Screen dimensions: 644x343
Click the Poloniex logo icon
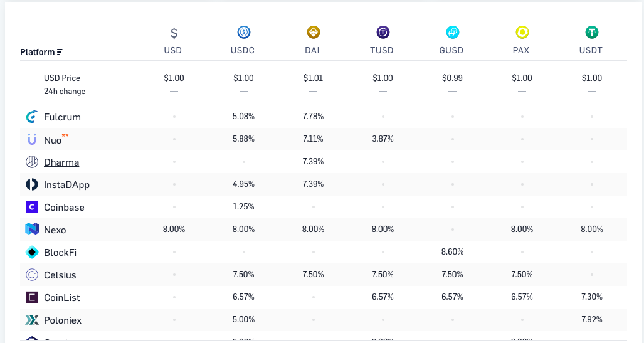point(32,320)
